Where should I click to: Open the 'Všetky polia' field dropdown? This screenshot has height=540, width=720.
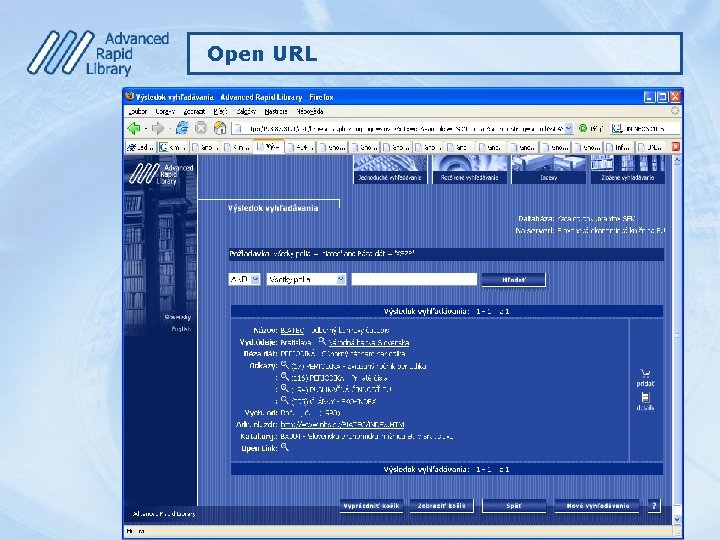(x=341, y=279)
